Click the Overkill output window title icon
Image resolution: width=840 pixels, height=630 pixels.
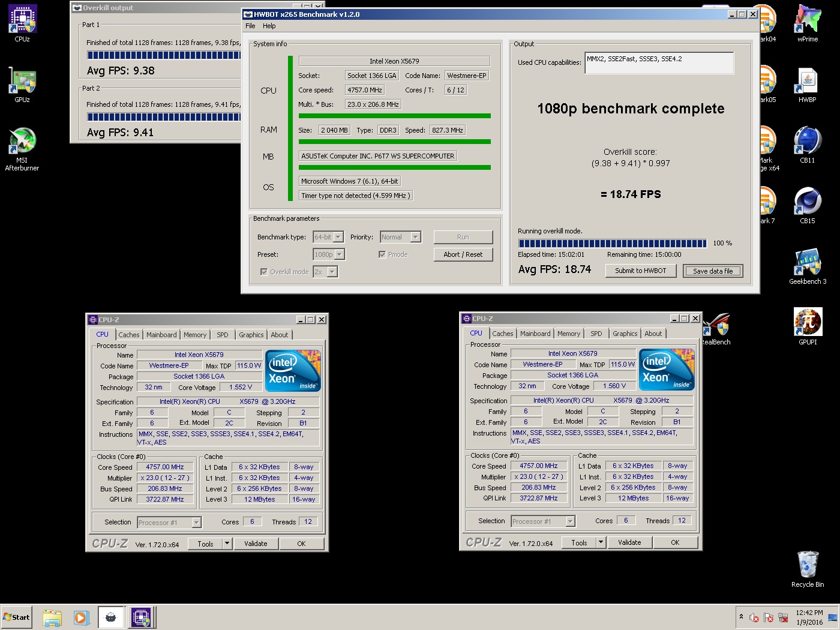pyautogui.click(x=77, y=8)
